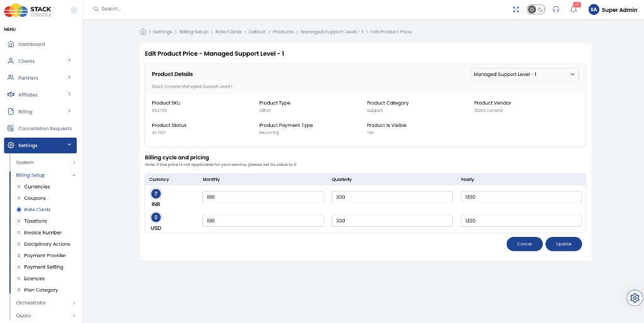Click the Settings gear icon in sidebar
Image resolution: width=644 pixels, height=323 pixels.
(11, 145)
